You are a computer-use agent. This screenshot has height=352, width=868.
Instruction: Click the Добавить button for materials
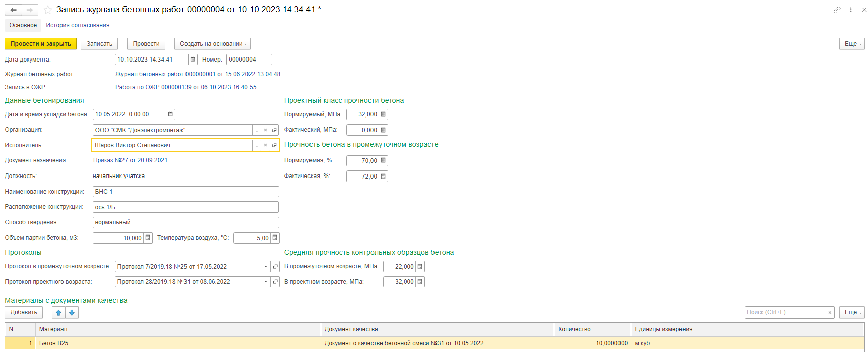(24, 312)
